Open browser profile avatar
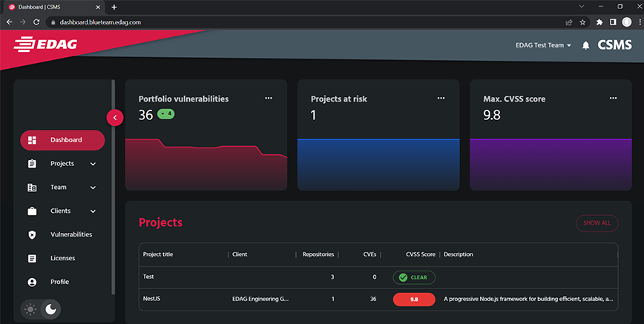Image resolution: width=644 pixels, height=324 pixels. pos(626,22)
